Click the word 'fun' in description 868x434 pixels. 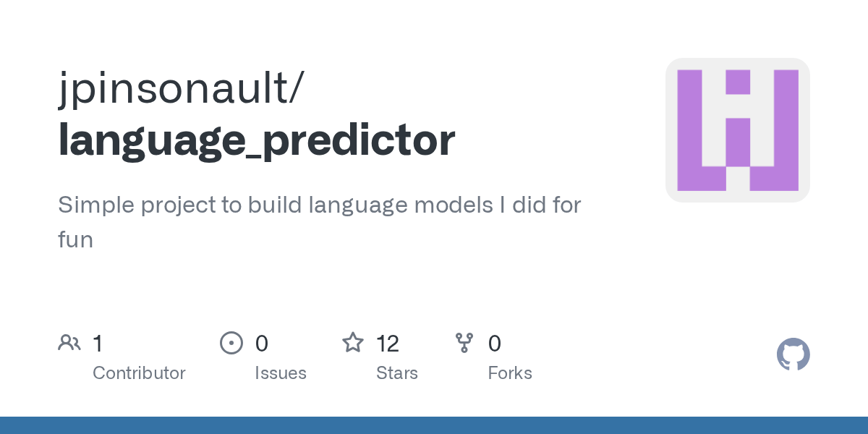[75, 239]
